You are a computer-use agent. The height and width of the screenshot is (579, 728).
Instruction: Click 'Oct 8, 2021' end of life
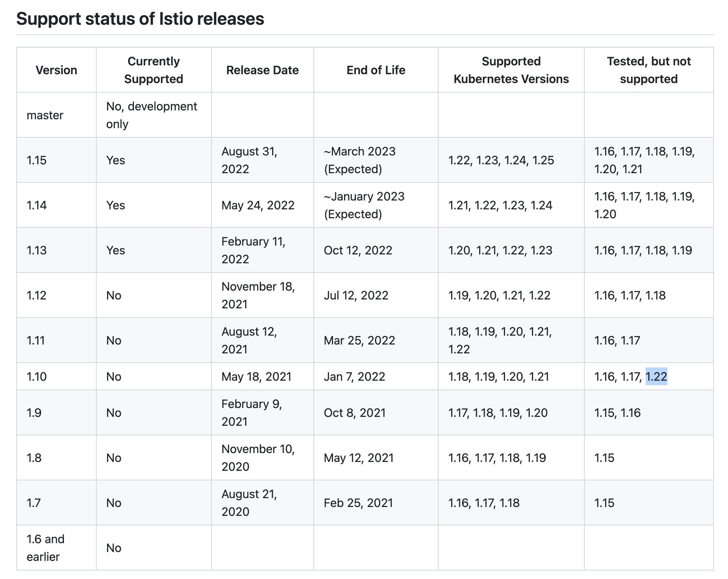point(376,412)
